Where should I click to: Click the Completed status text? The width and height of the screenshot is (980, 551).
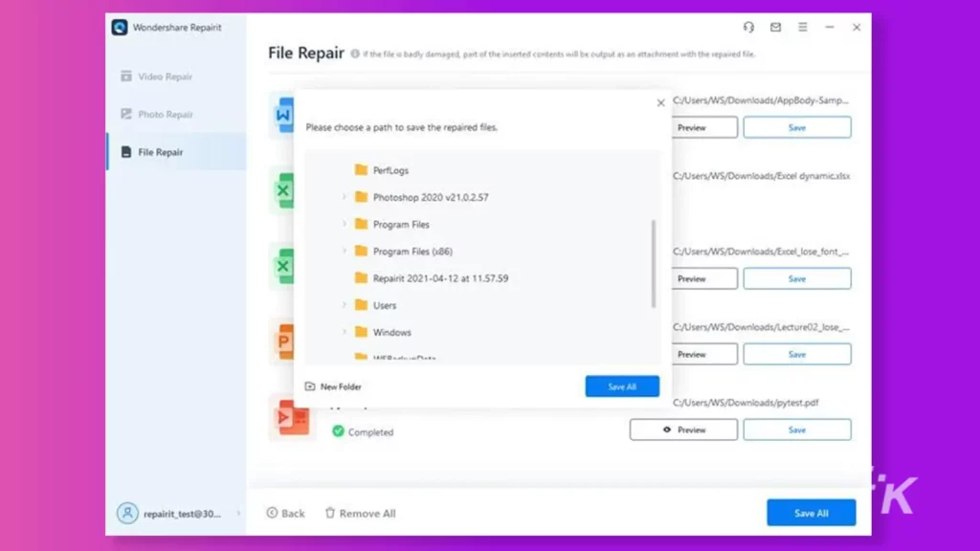tap(370, 431)
